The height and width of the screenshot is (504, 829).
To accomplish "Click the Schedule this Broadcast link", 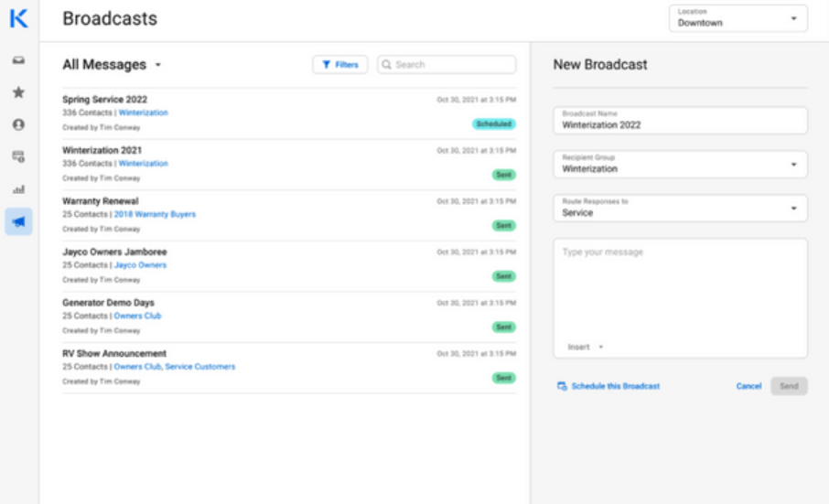I will (615, 386).
